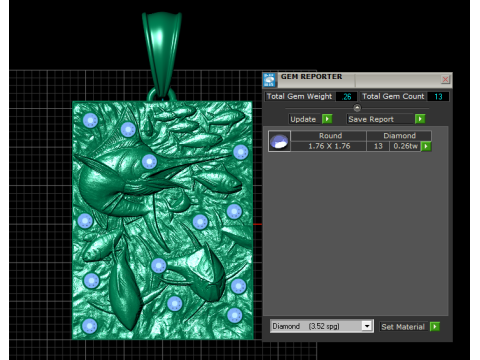
Task: Click the Gem Reporter logo icon
Action: click(x=269, y=80)
